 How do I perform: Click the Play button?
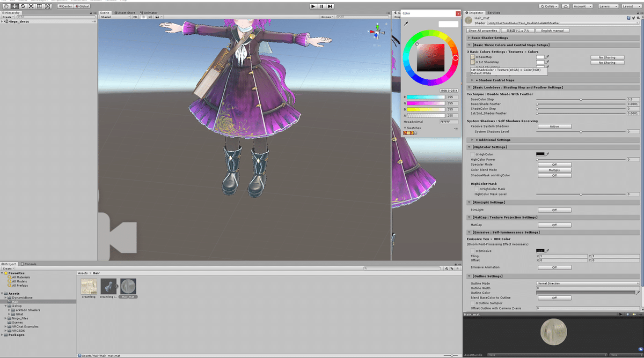point(313,6)
